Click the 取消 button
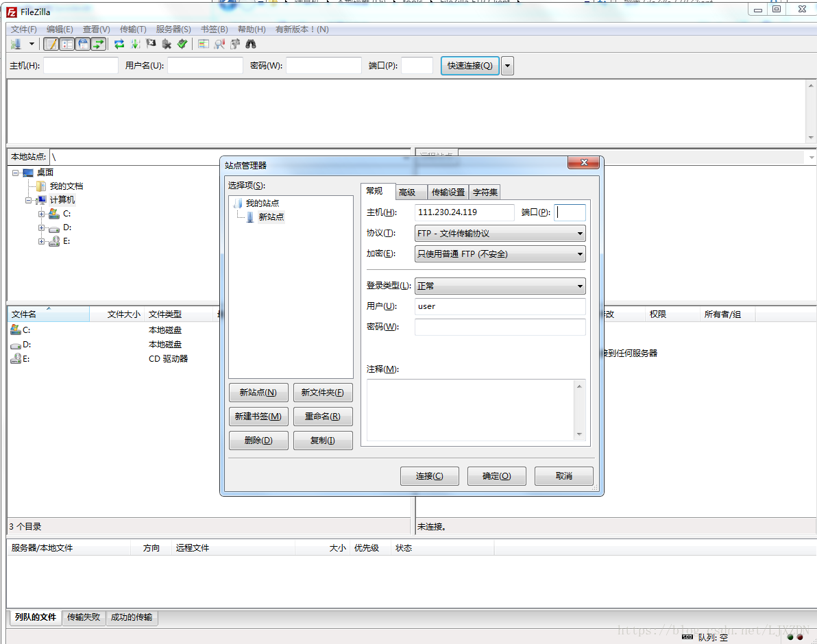The height and width of the screenshot is (644, 817). [564, 476]
